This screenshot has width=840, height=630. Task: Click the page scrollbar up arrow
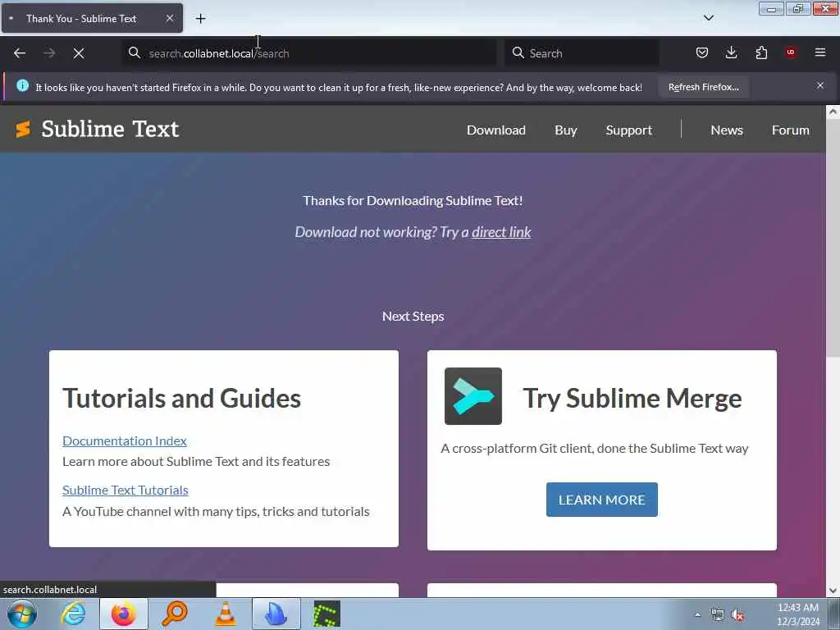coord(833,112)
